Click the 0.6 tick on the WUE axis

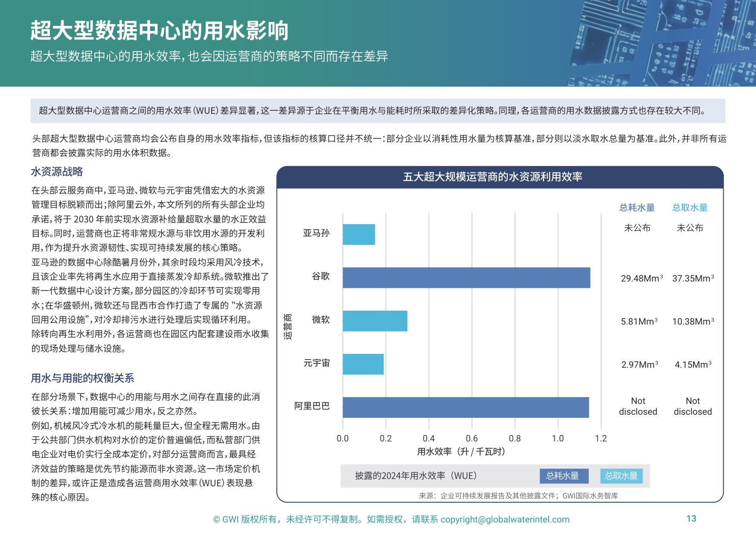coord(471,438)
